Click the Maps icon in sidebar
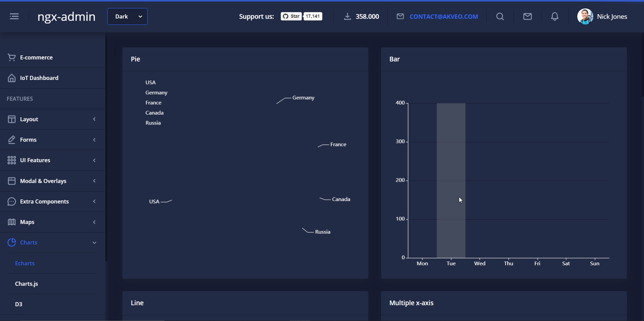 tap(12, 222)
